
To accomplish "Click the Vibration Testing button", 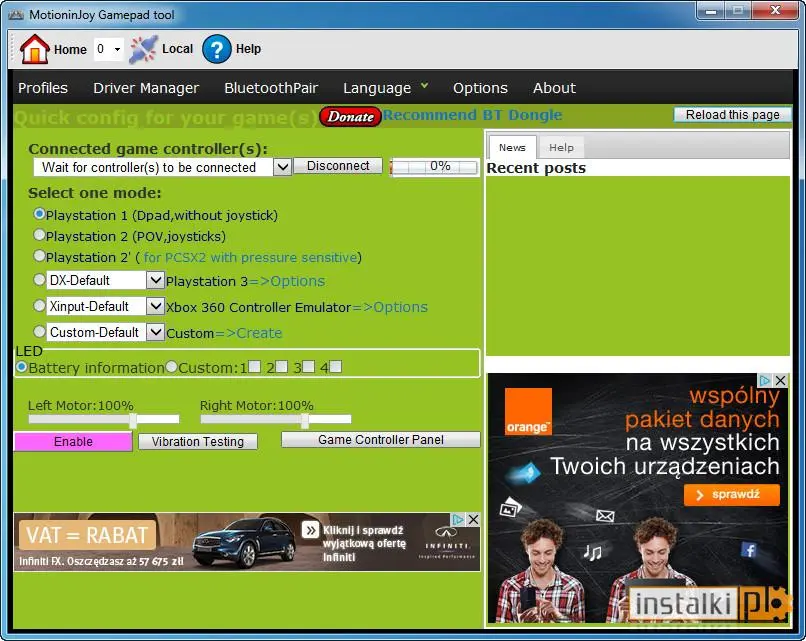I will click(198, 441).
